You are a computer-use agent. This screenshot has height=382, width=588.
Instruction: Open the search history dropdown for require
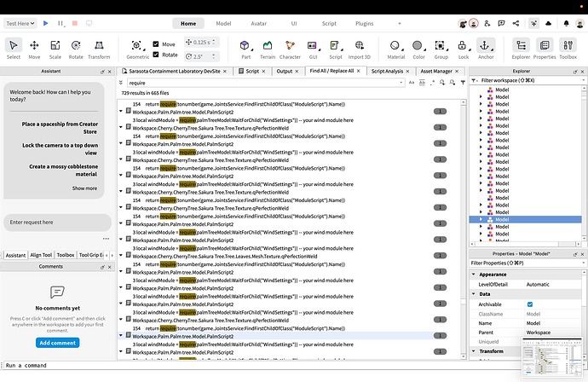[401, 83]
